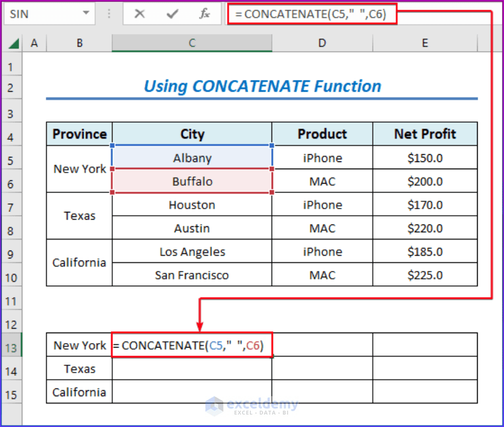The width and height of the screenshot is (504, 427).
Task: Click the Province header cell
Action: click(79, 134)
